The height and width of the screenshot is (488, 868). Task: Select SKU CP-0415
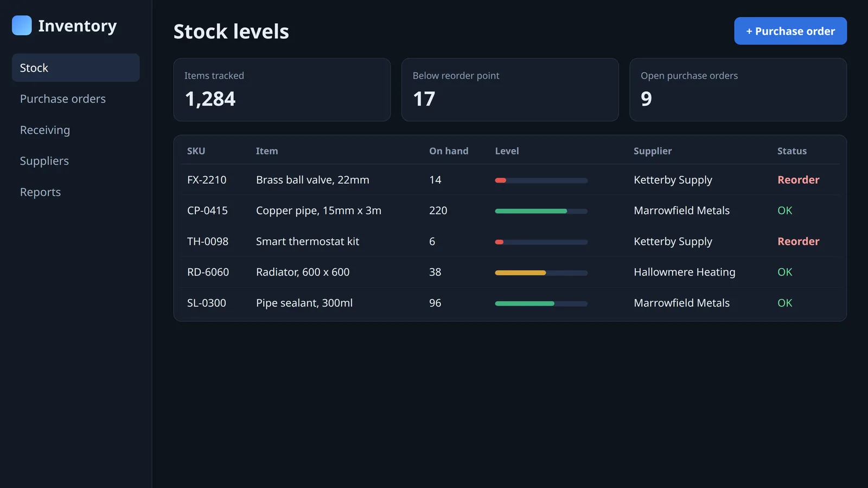click(207, 210)
